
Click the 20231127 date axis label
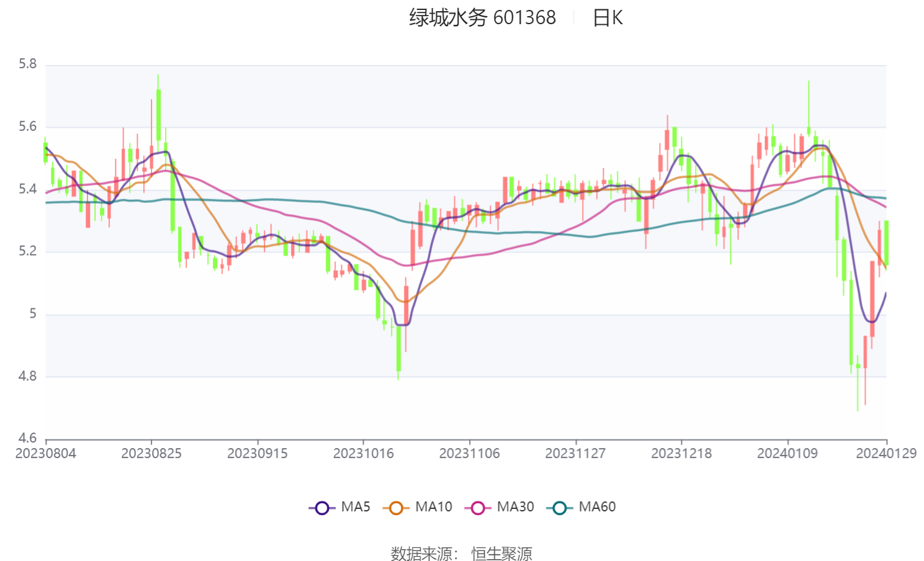(x=575, y=454)
